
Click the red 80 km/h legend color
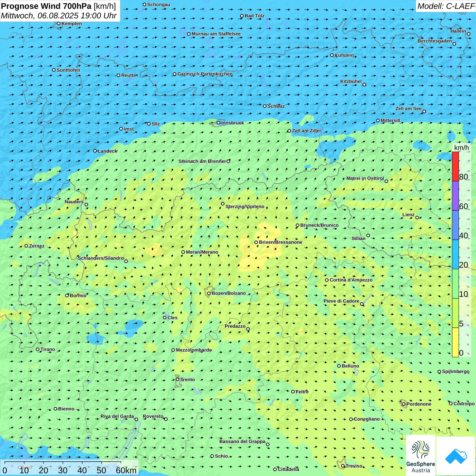click(455, 167)
